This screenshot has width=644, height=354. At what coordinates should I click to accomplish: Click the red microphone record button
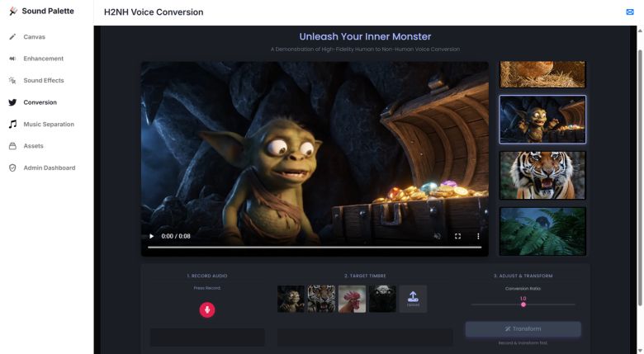pos(207,309)
